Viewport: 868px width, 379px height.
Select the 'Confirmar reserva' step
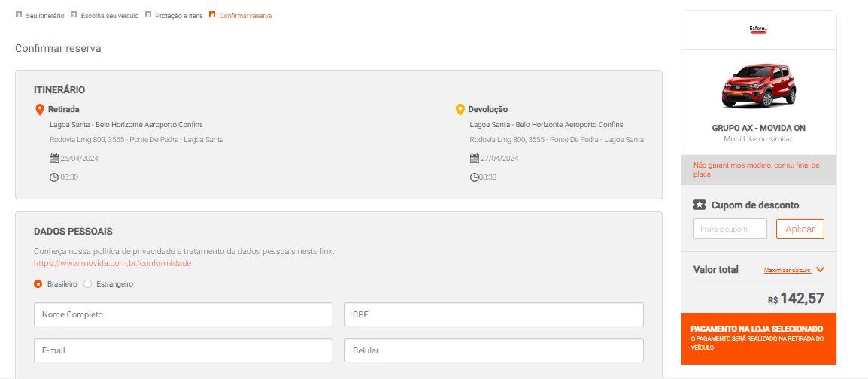[x=245, y=16]
